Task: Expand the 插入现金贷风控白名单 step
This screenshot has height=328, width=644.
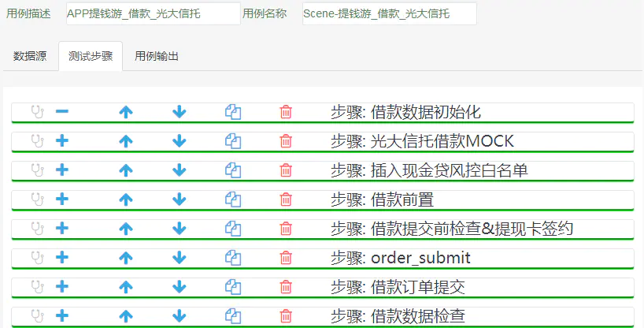Action: point(62,170)
